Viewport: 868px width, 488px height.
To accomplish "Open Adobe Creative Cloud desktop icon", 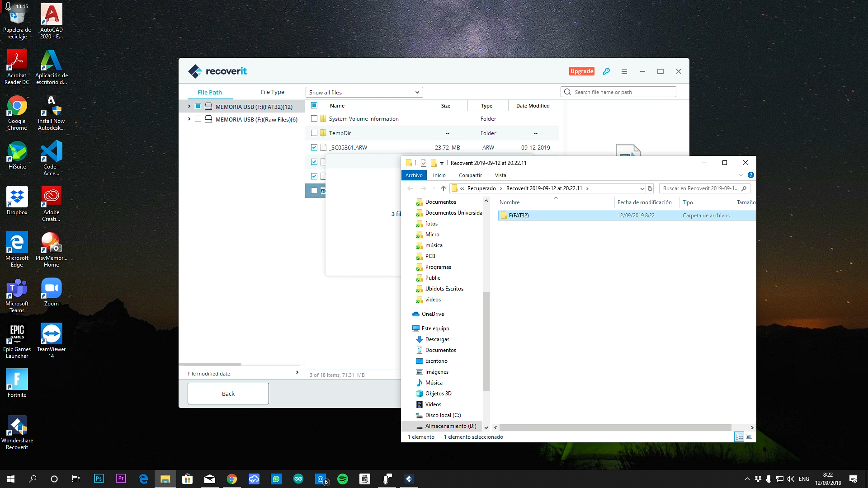I will (52, 204).
